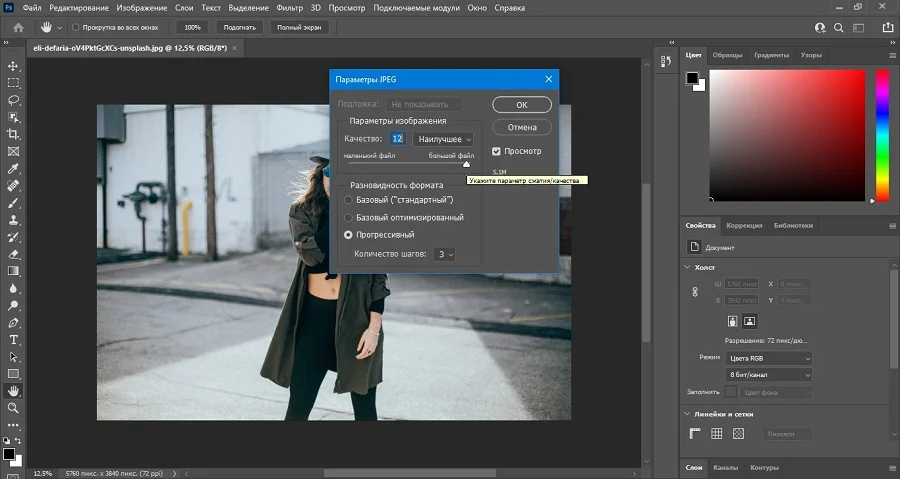This screenshot has width=900, height=479.
Task: Set canvas to landscape orientation icon
Action: (x=750, y=321)
